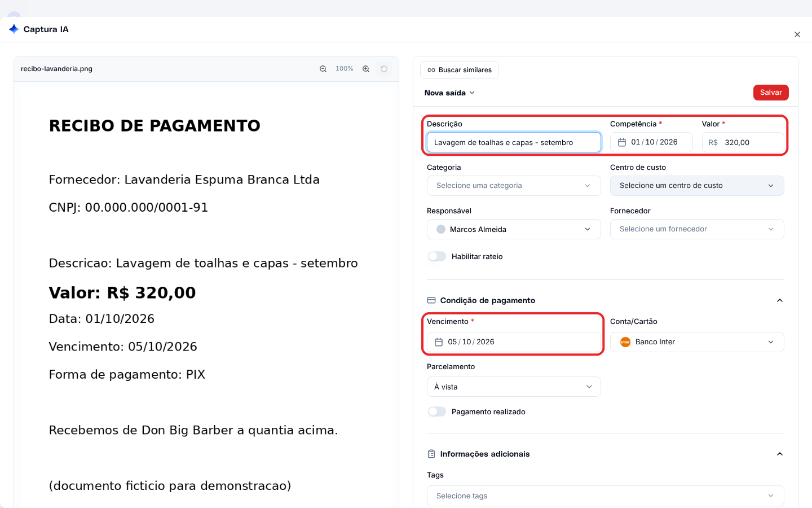Viewport: 812px width, 508px height.
Task: Zoom in the receipt preview
Action: click(366, 69)
